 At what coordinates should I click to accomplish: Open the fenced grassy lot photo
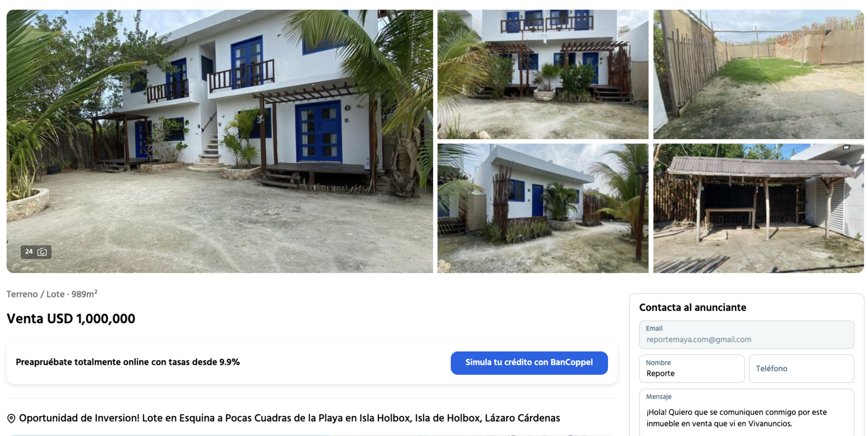coord(758,74)
